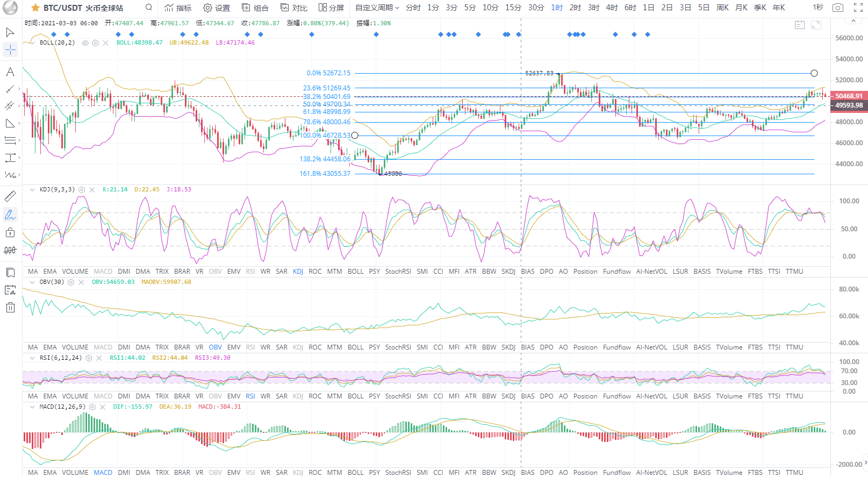Open the 对比 compare button
Viewport: 868px width, 477px height.
pos(294,8)
